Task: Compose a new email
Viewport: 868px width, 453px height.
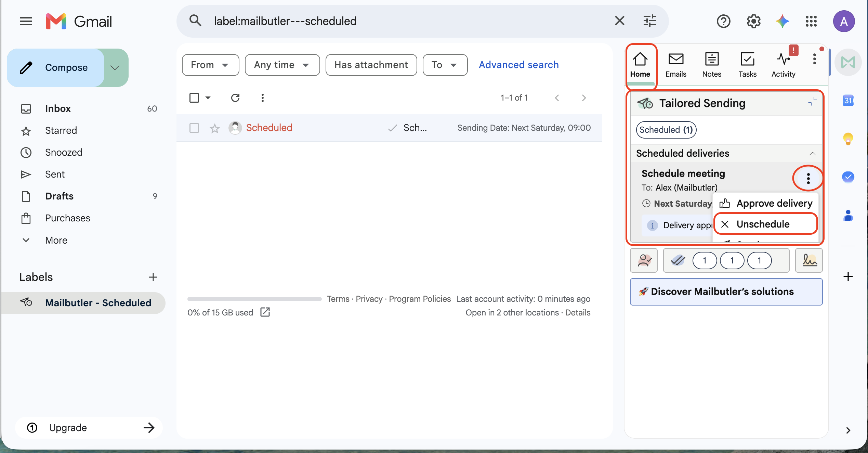Action: click(x=56, y=67)
